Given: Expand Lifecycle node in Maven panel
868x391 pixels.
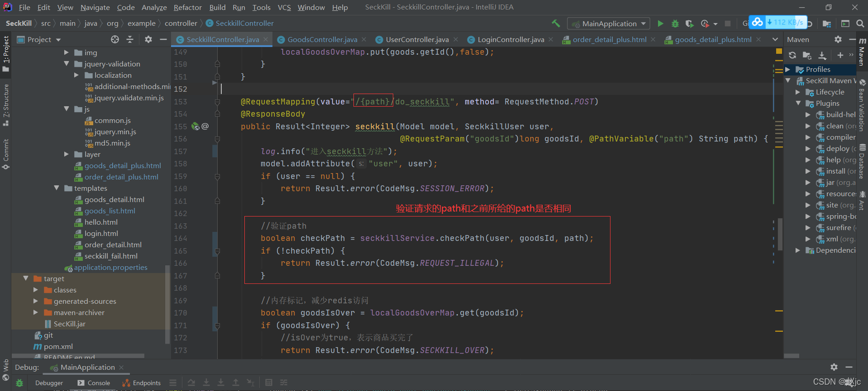Looking at the screenshot, I should coord(798,92).
